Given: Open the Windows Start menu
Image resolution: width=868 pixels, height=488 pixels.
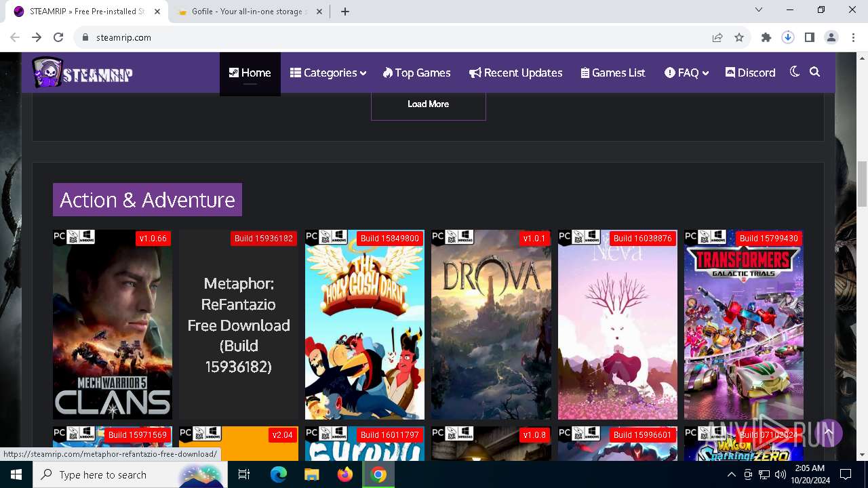Looking at the screenshot, I should [x=16, y=474].
